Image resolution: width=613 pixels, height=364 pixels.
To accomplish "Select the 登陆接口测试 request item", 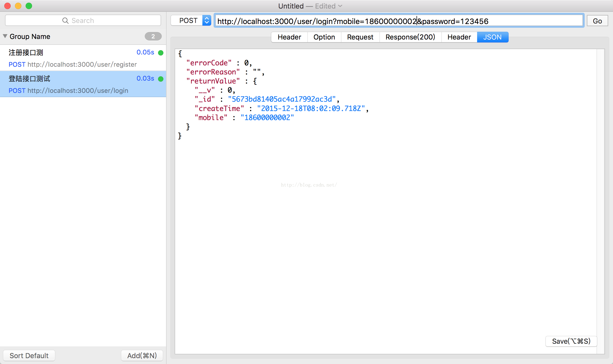I will [x=83, y=84].
